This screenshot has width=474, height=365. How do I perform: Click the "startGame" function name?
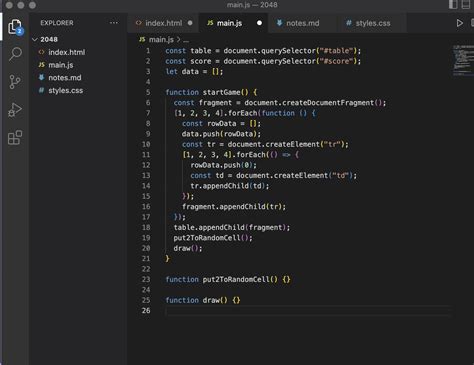click(221, 92)
